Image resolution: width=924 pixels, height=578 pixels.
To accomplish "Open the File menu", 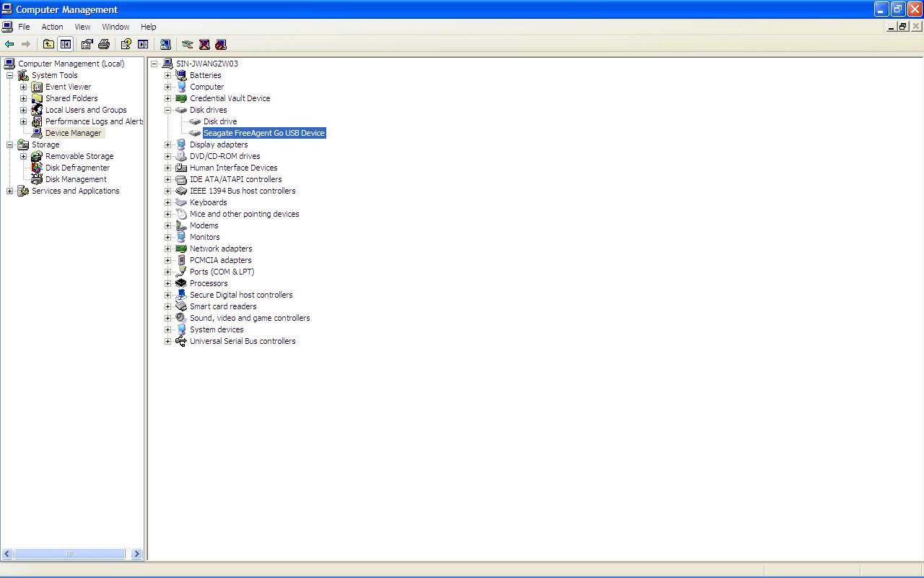I will pos(25,26).
